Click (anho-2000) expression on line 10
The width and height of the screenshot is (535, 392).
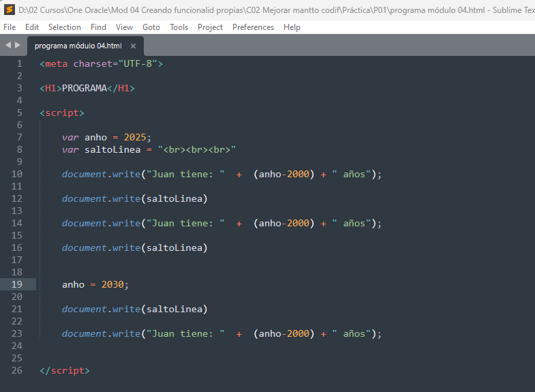[284, 175]
